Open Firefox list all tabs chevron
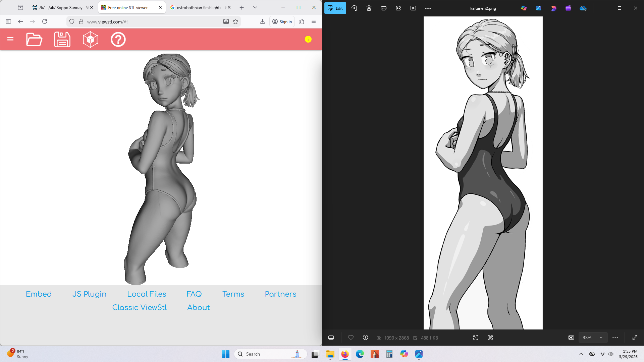644x362 pixels. [255, 7]
